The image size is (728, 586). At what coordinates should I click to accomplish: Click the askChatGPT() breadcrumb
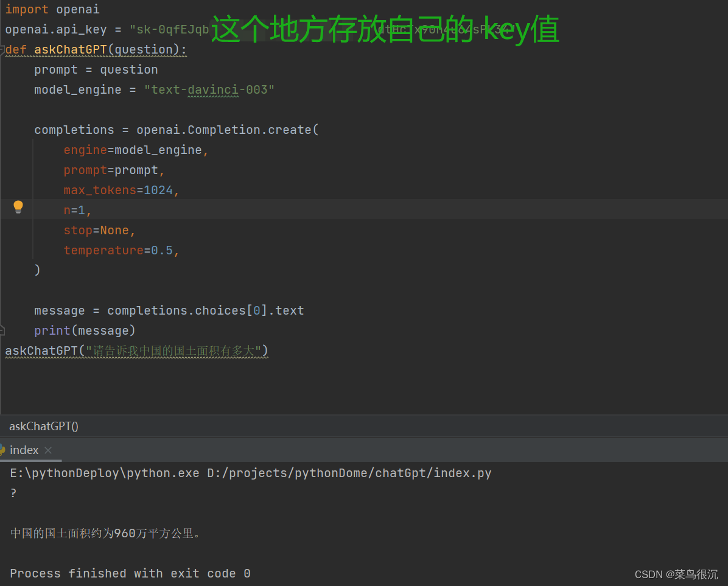click(x=44, y=426)
